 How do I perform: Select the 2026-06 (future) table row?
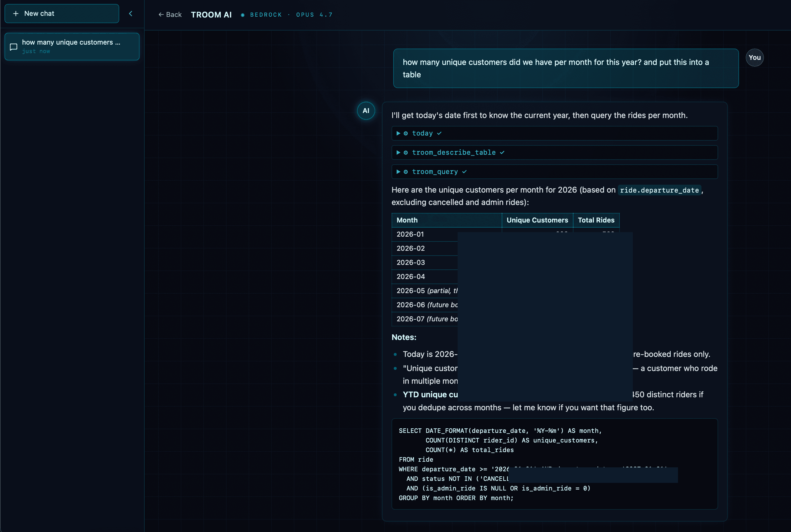[506, 305]
